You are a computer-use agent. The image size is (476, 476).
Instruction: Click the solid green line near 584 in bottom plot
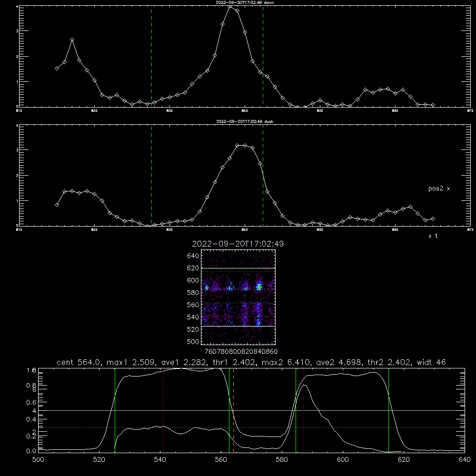tap(296, 410)
